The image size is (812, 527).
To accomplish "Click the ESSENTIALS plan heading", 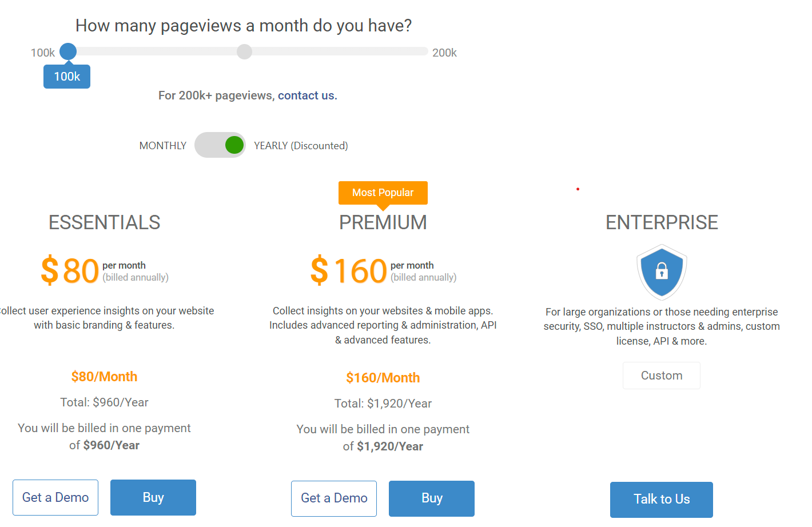I will 105,222.
